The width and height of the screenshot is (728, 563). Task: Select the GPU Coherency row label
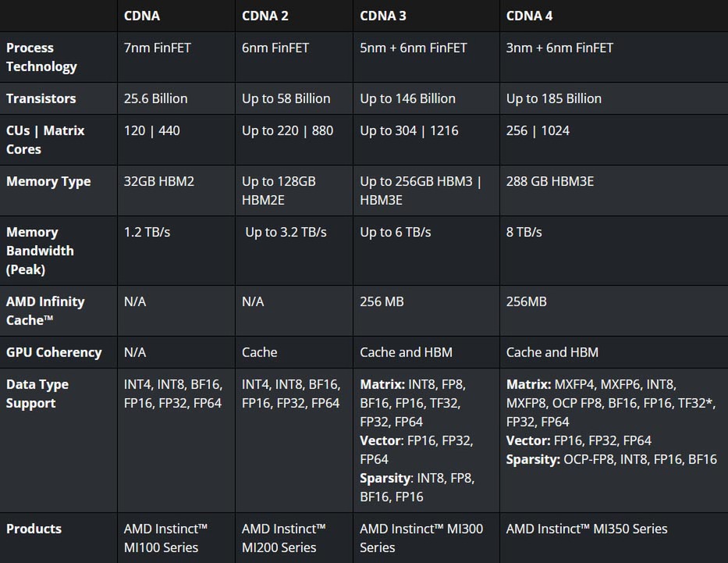[x=54, y=352]
